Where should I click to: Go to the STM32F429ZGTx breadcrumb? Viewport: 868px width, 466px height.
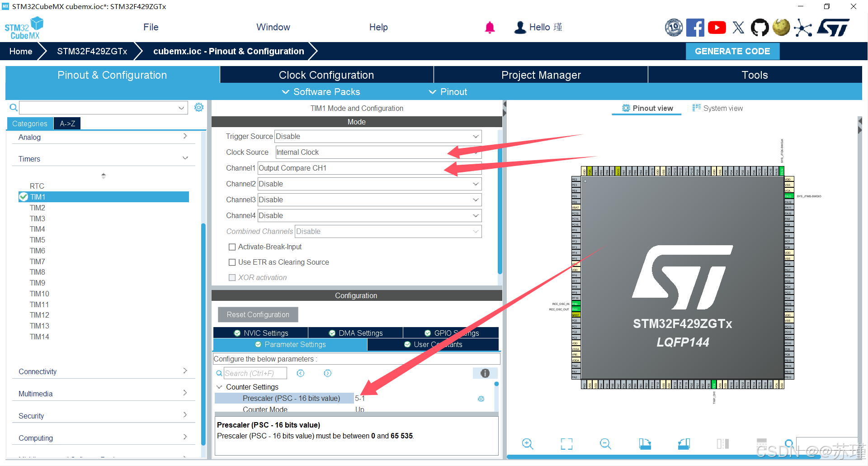[92, 51]
